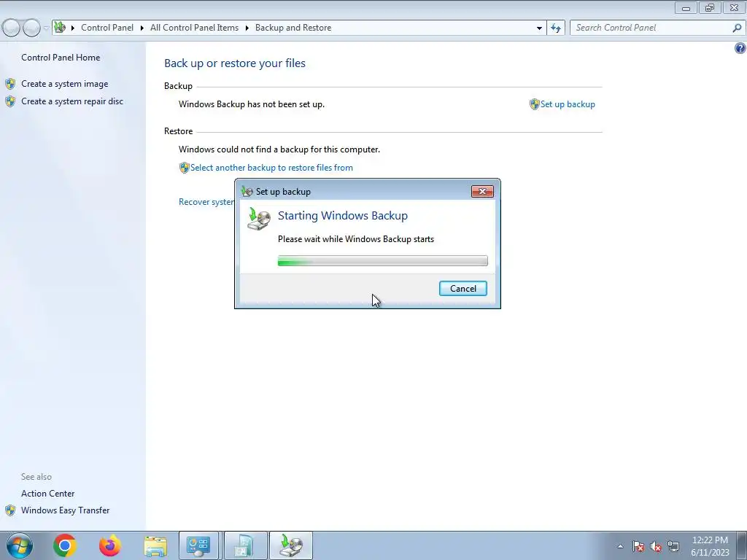Select Backup and Restore breadcrumb
This screenshot has height=560, width=747.
293,28
